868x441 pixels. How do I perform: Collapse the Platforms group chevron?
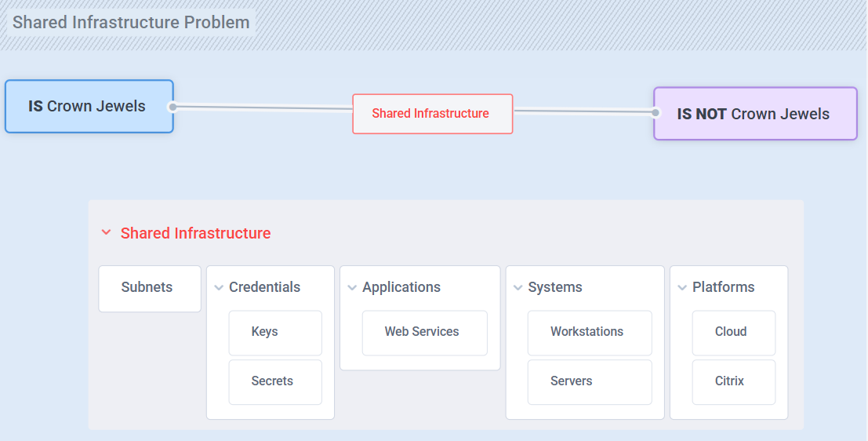[x=682, y=288]
